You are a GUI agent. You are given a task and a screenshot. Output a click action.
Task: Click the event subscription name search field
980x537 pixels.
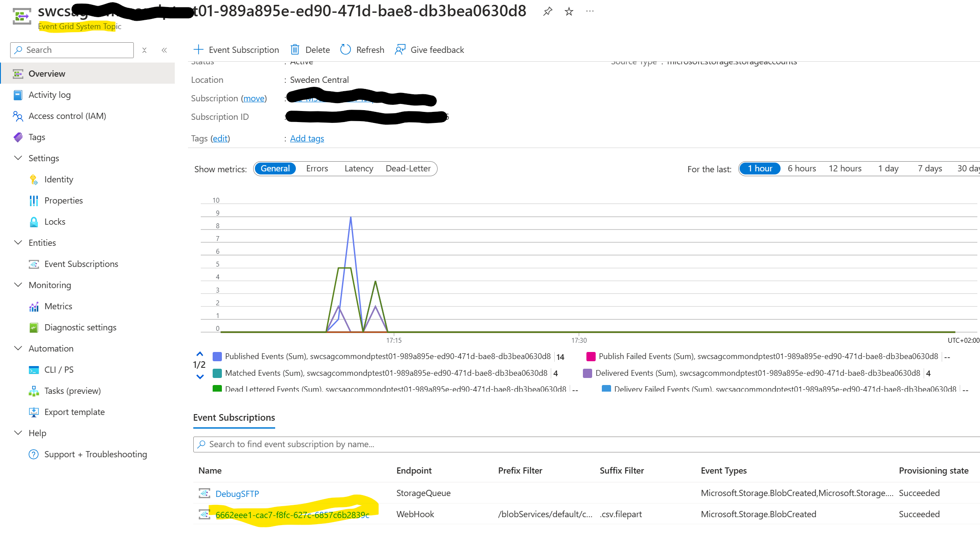click(586, 444)
